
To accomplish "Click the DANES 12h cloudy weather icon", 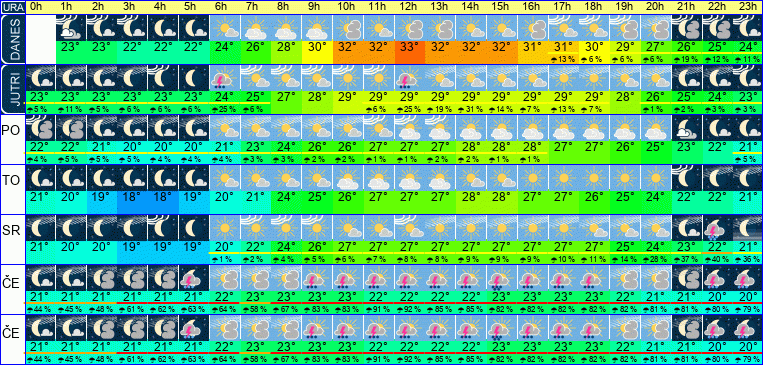I will 409,27.
